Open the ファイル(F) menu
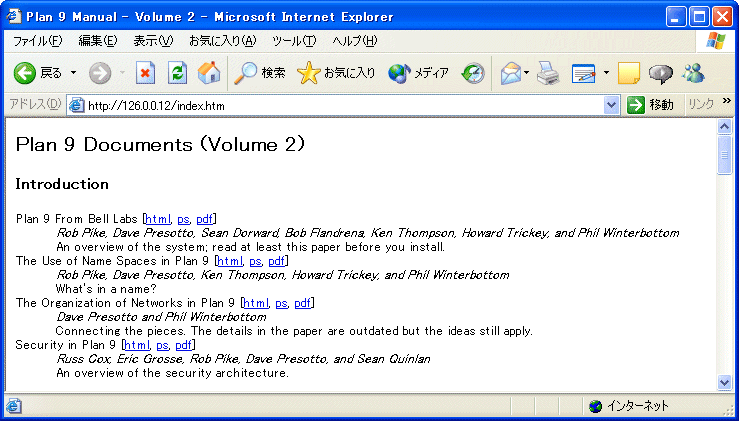739x421 pixels. (x=37, y=41)
